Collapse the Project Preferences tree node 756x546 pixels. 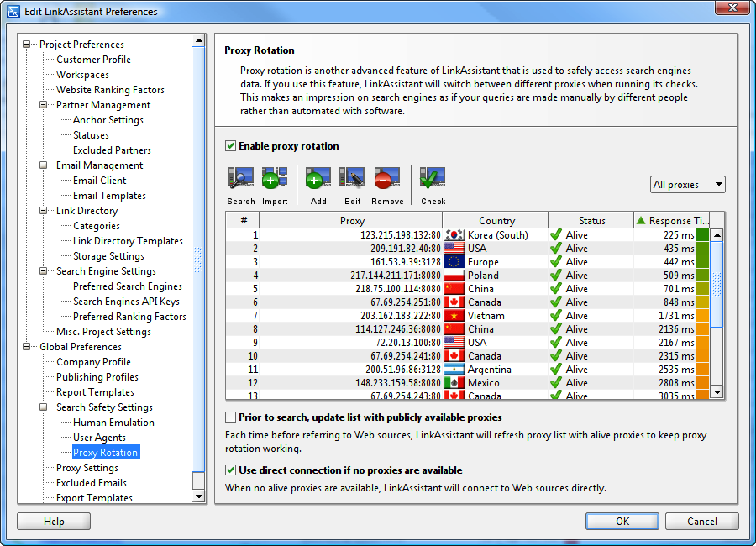click(27, 45)
